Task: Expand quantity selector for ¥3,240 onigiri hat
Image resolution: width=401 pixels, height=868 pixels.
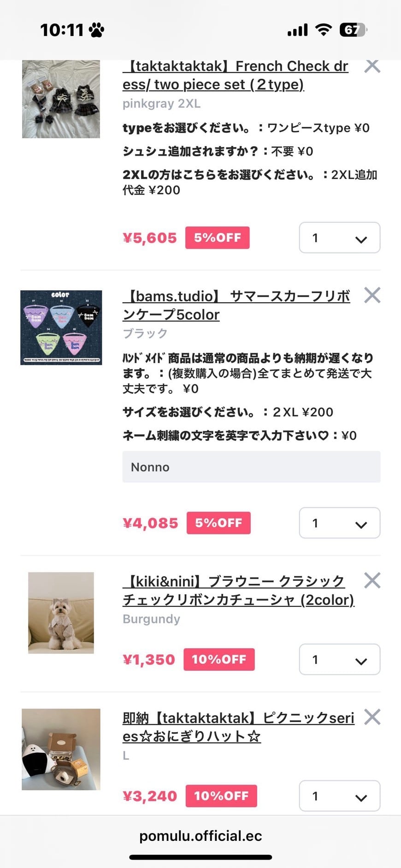Action: (340, 796)
